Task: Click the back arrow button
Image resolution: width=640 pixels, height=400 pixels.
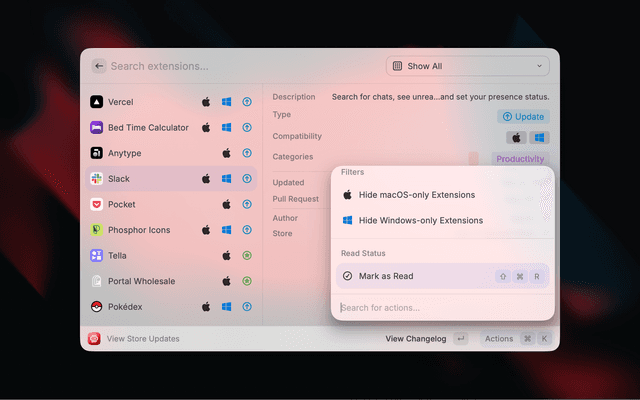Action: click(x=99, y=66)
